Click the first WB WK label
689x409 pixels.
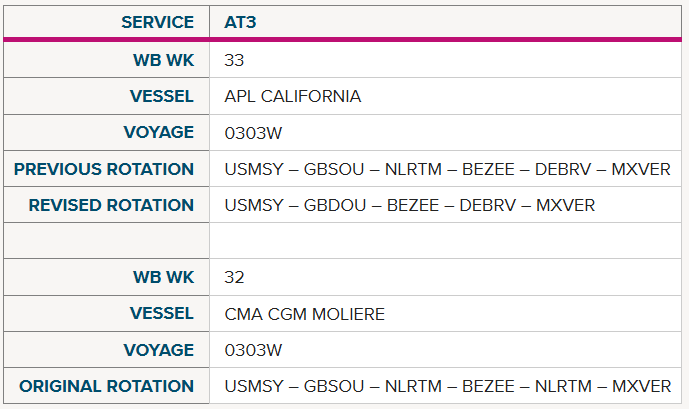point(163,60)
